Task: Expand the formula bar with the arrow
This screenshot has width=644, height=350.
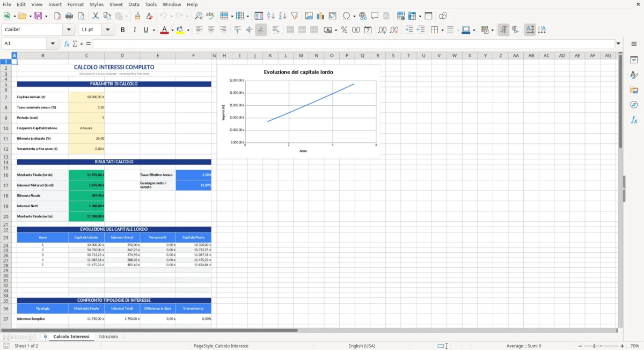Action: 618,43
